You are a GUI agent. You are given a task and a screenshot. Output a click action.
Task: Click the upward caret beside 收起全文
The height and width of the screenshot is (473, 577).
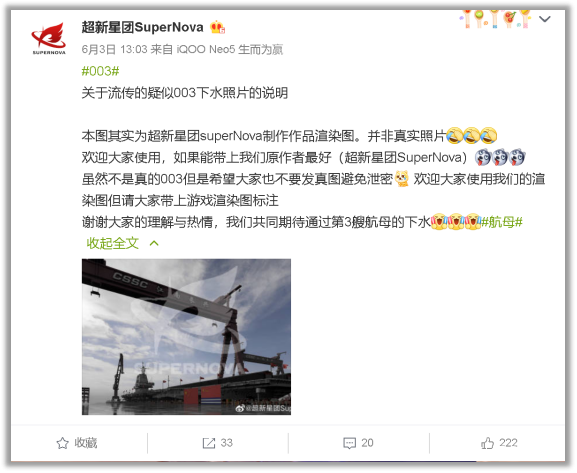point(154,243)
